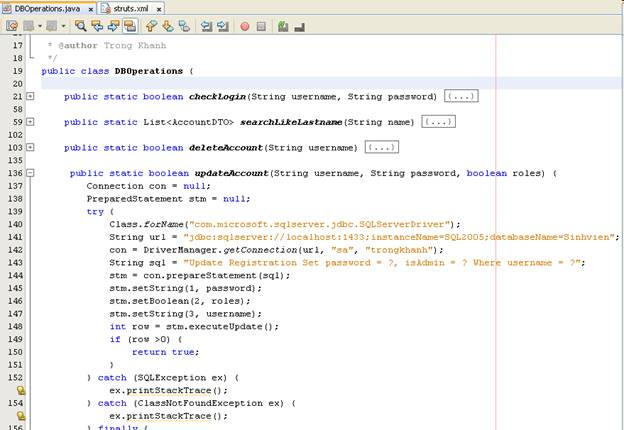Click stm.setBoolean(2, roles) line
The width and height of the screenshot is (624, 430).
coord(180,301)
